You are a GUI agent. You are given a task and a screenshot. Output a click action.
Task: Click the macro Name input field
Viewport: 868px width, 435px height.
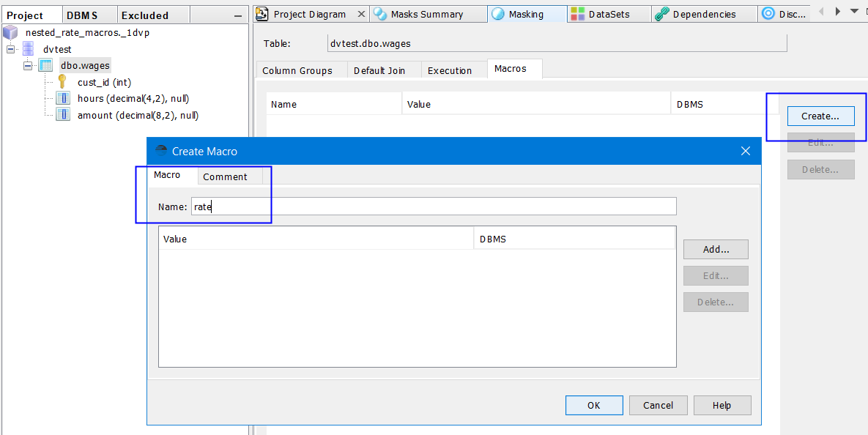pyautogui.click(x=434, y=207)
